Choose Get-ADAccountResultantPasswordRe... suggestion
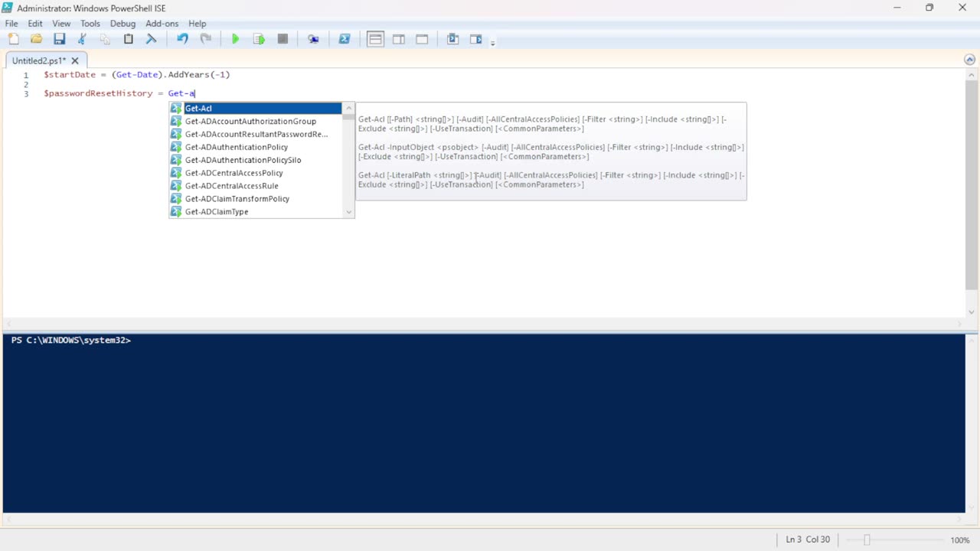This screenshot has width=980, height=551. pos(256,134)
